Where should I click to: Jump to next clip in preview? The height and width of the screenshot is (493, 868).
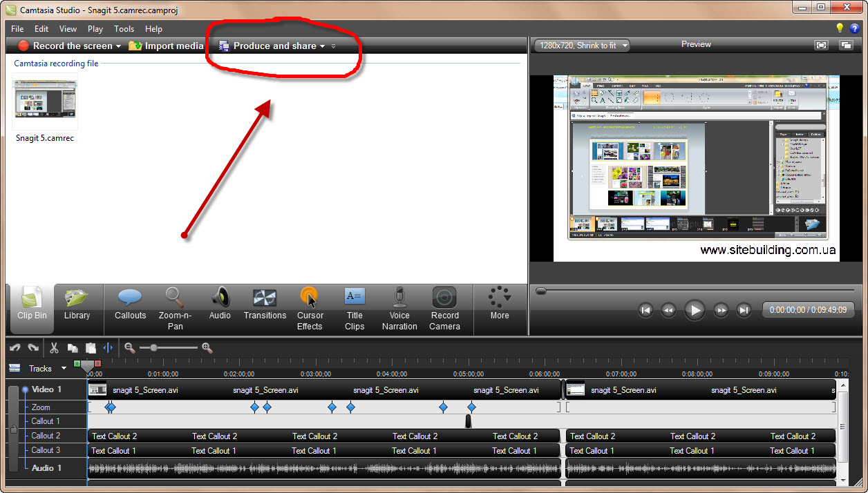pos(744,310)
